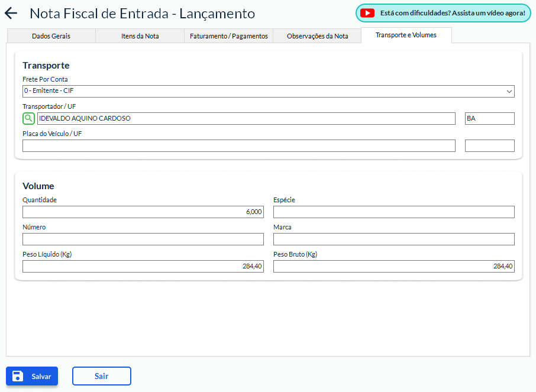Go to Observações da Nota tab
The width and height of the screenshot is (536, 392).
(x=317, y=36)
